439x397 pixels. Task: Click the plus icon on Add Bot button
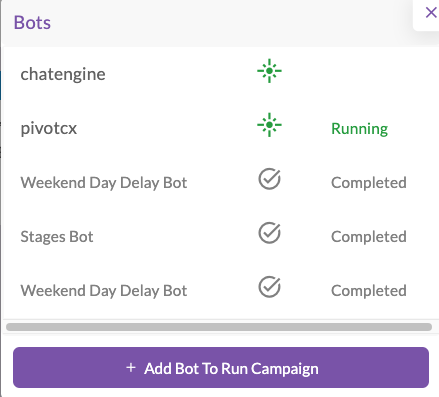[131, 368]
